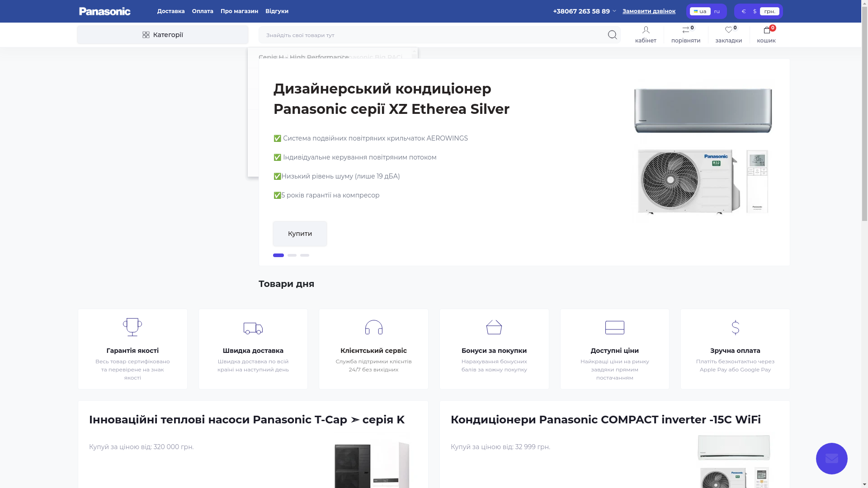
Task: Click Серія H - High Performance item
Action: (304, 57)
